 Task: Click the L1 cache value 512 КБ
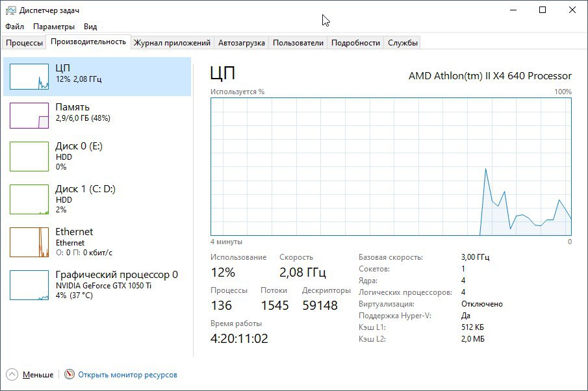pos(472,327)
